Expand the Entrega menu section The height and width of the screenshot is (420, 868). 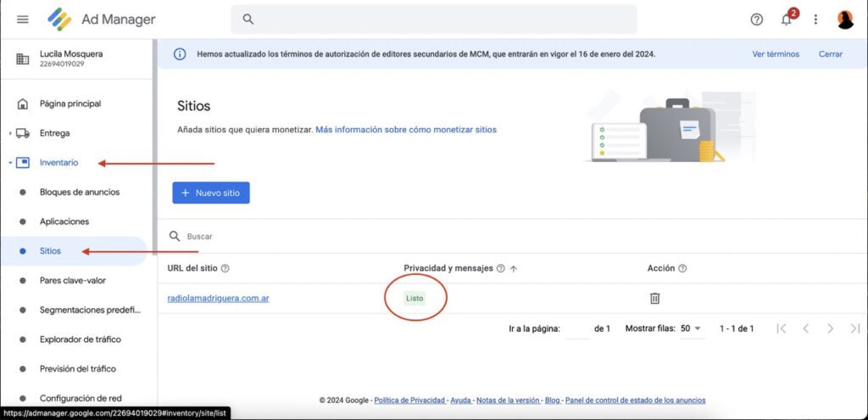click(10, 133)
